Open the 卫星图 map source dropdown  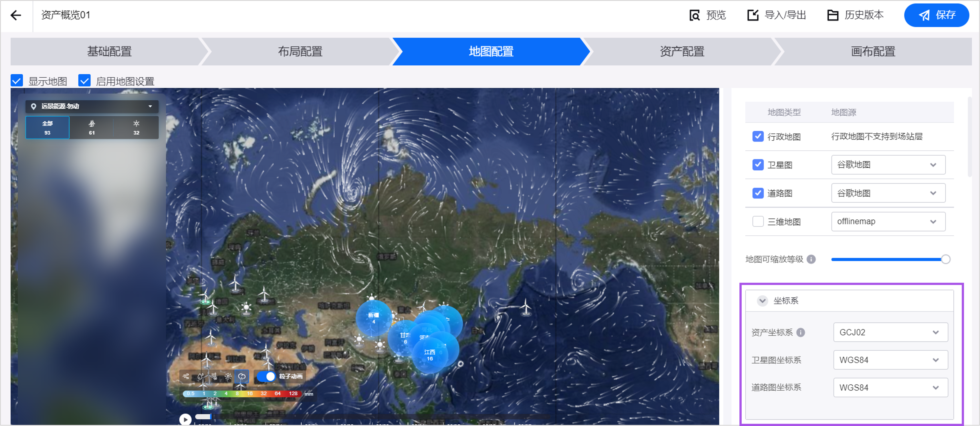point(888,165)
